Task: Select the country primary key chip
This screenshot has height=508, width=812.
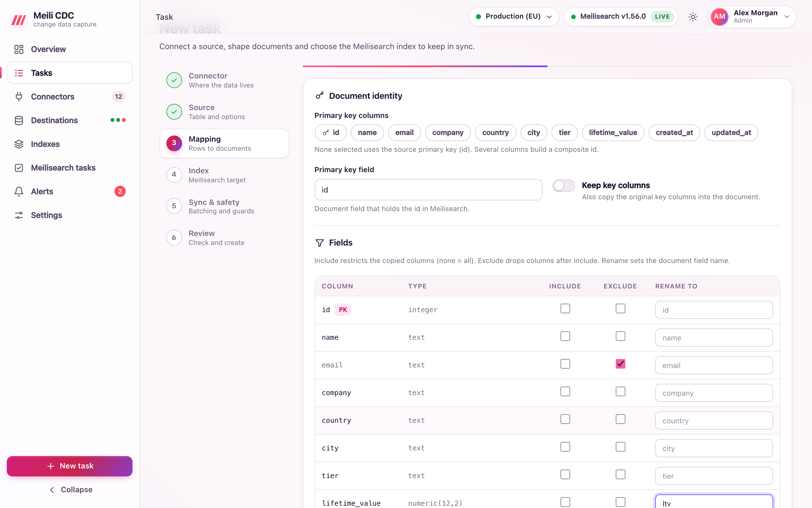Action: click(x=495, y=133)
